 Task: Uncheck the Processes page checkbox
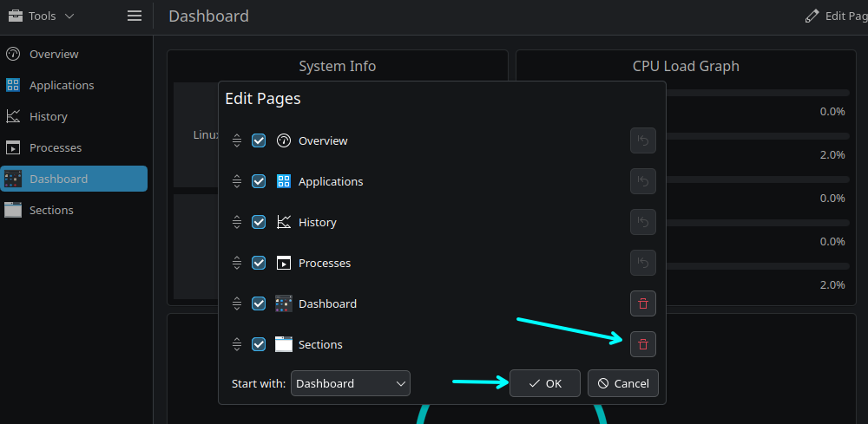259,263
